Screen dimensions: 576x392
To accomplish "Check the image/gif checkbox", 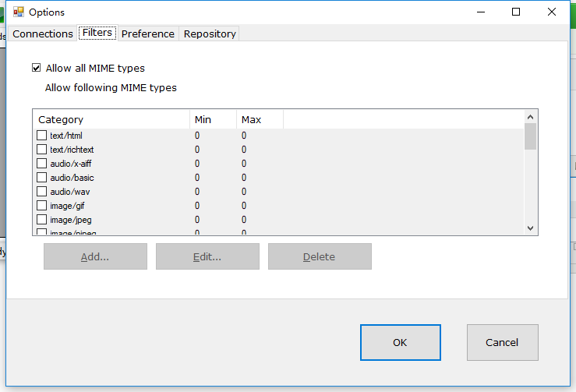I will point(41,206).
